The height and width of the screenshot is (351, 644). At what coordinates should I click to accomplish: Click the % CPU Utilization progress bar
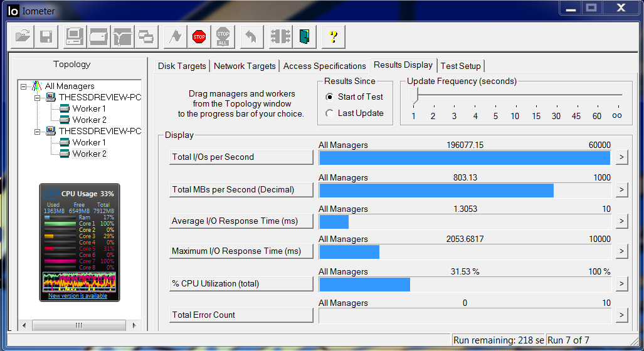tap(465, 285)
